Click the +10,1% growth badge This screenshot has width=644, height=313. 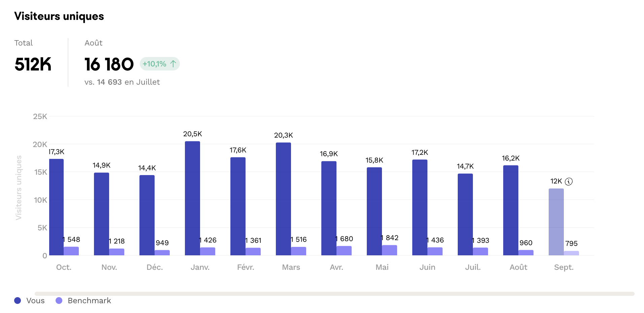point(159,64)
